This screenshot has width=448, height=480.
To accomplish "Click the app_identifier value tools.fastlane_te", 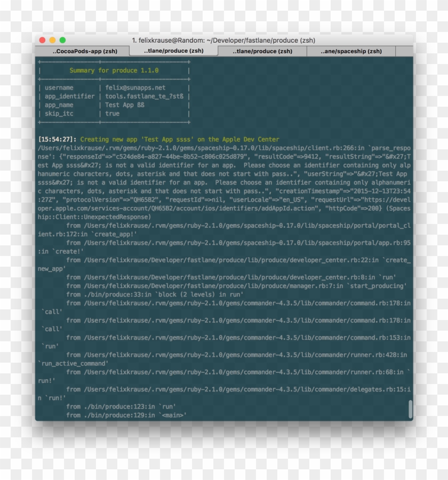I will pos(145,96).
